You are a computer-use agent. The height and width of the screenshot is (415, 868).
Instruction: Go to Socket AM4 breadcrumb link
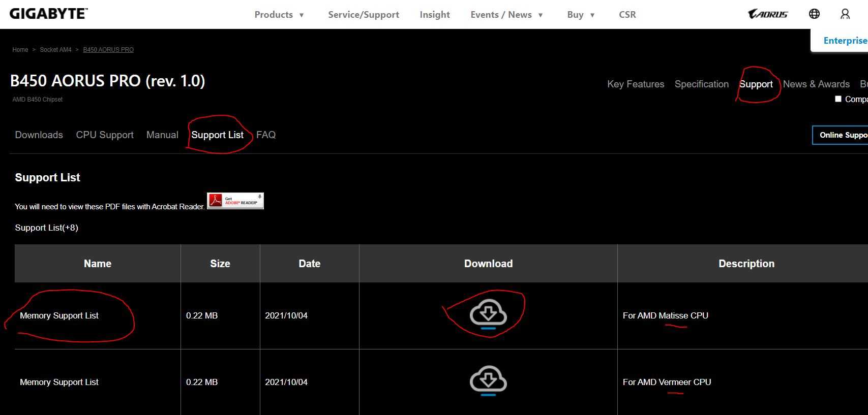coord(55,50)
